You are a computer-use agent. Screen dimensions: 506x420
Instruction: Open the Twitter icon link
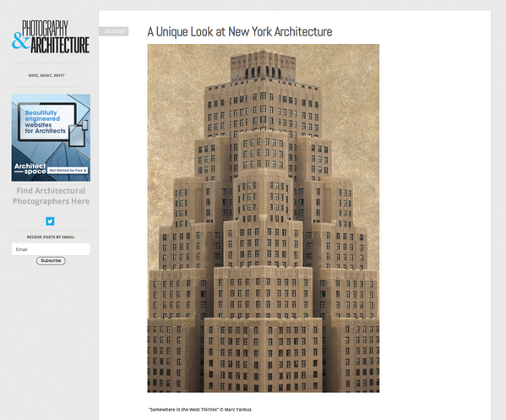pyautogui.click(x=50, y=221)
